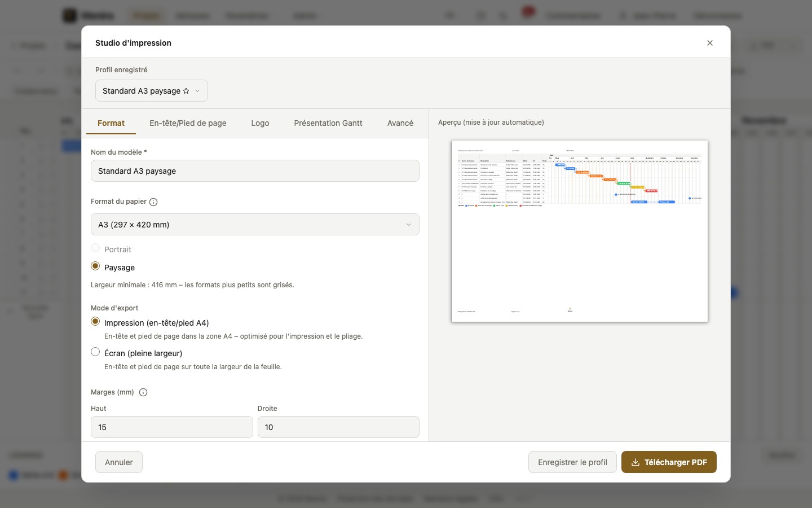Viewport: 812px width, 508px height.
Task: Click the star icon in the profile selector
Action: click(x=186, y=91)
